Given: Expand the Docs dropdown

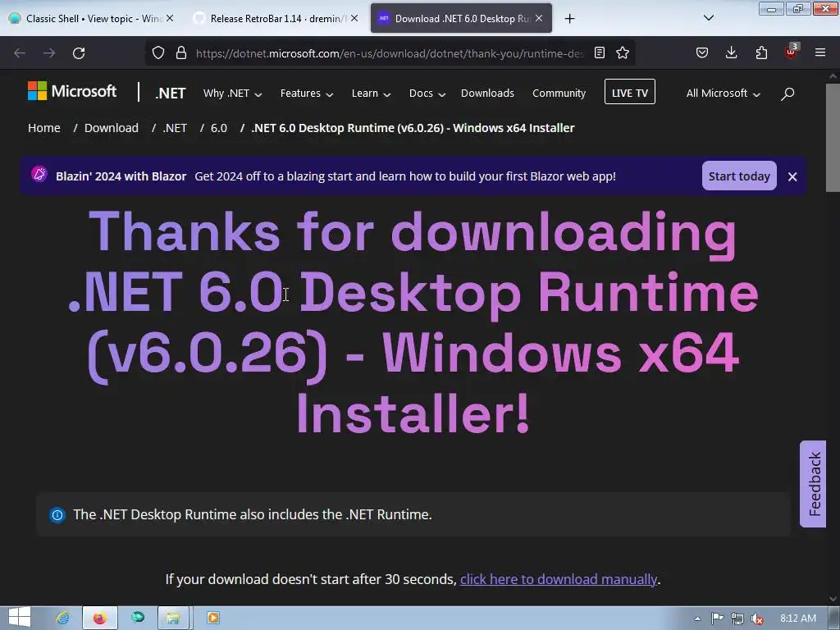Looking at the screenshot, I should [427, 94].
